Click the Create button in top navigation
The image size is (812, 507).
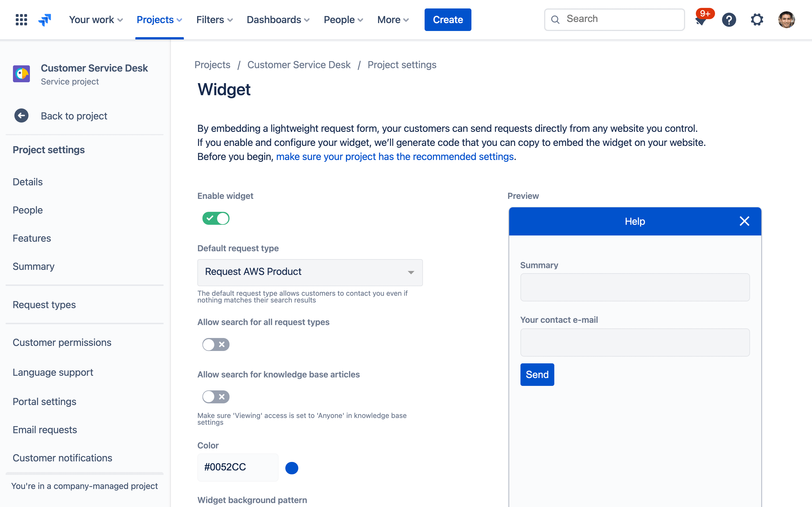pyautogui.click(x=448, y=19)
